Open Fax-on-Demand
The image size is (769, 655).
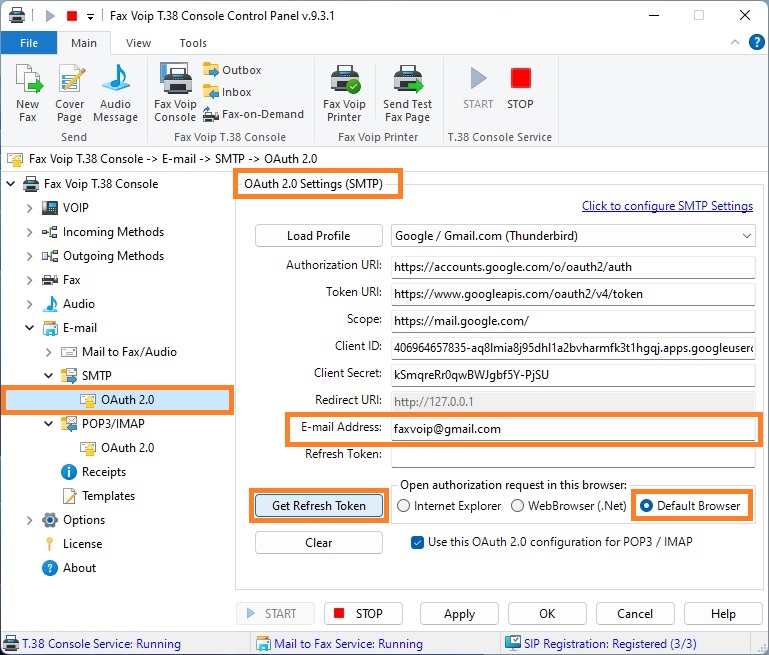tap(254, 114)
